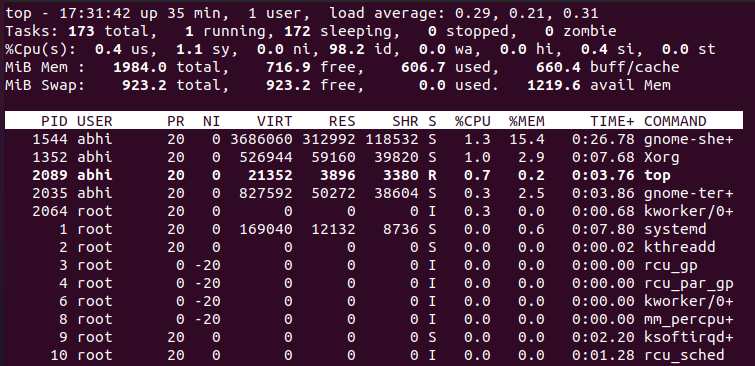The image size is (755, 366).
Task: Click the kthreadd command name
Action: pyautogui.click(x=679, y=247)
